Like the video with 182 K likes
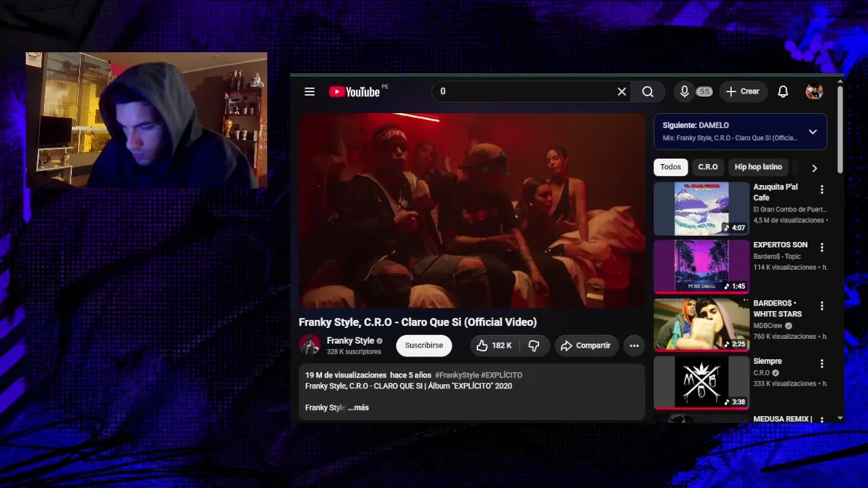This screenshot has width=868, height=488. tap(494, 346)
